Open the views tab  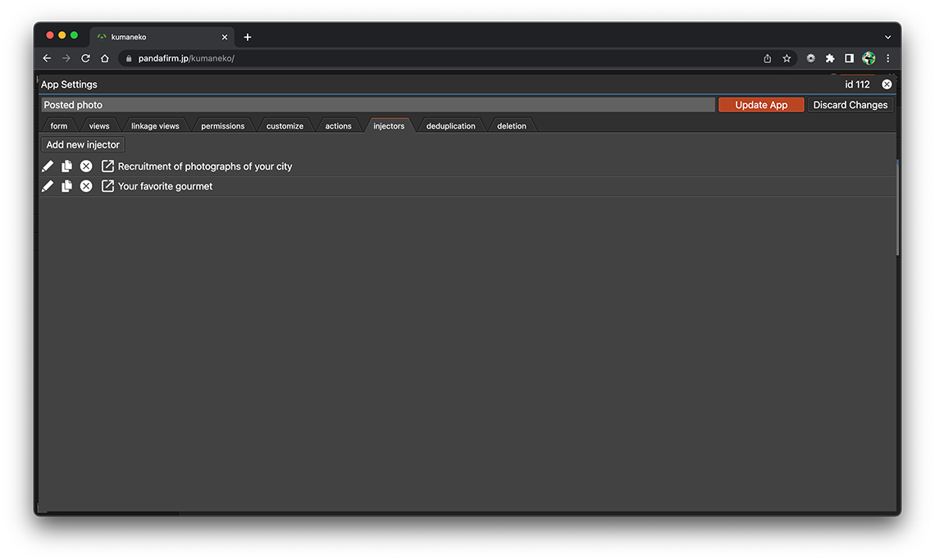tap(99, 126)
